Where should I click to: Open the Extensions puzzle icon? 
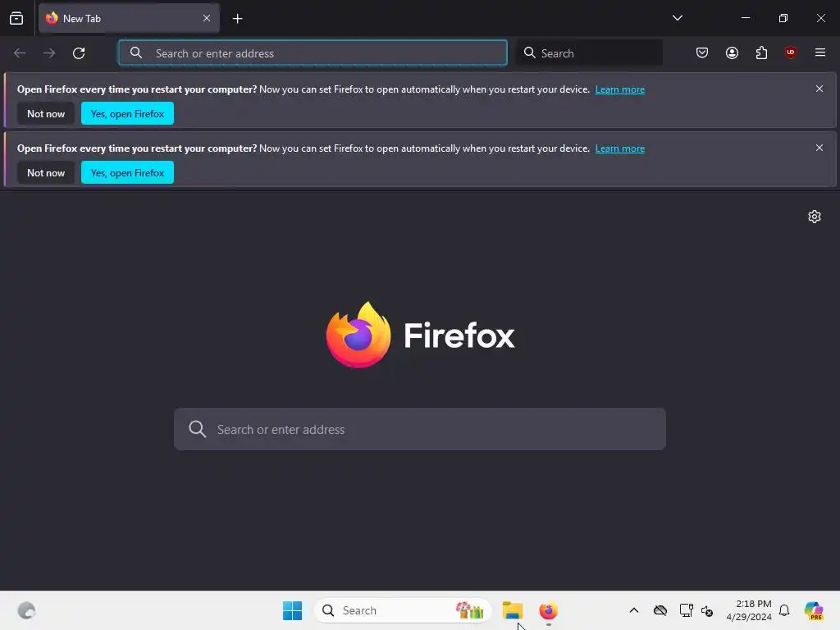pos(761,52)
